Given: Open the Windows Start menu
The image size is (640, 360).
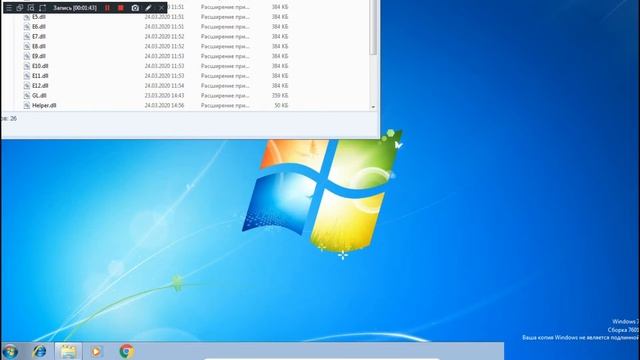Looking at the screenshot, I should click(x=10, y=351).
